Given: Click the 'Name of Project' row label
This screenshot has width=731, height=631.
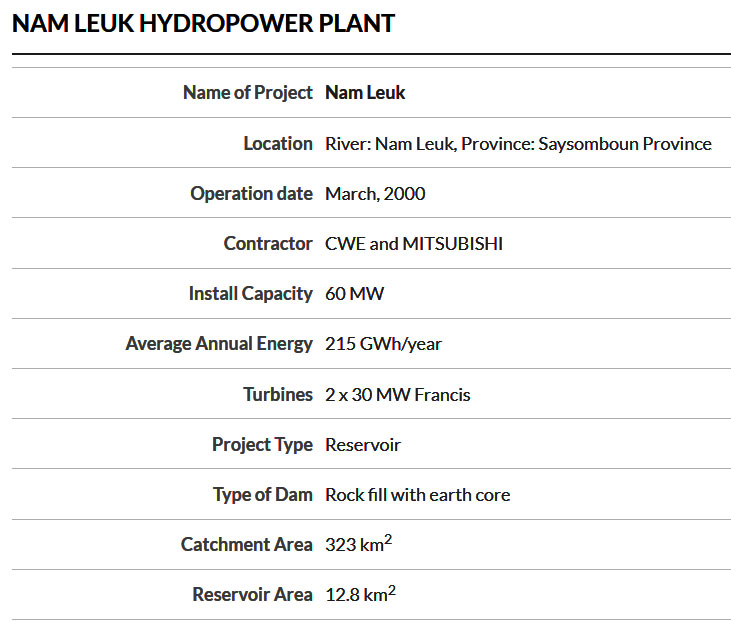Looking at the screenshot, I should point(247,93).
